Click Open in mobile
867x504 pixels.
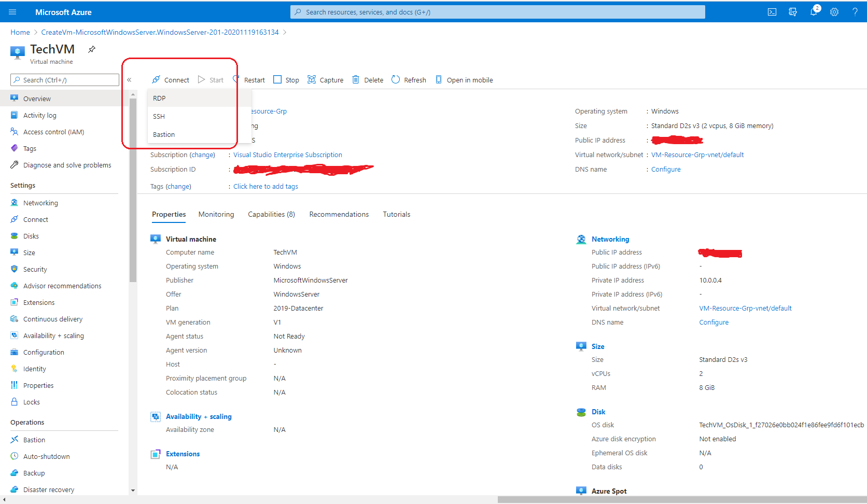pos(464,80)
